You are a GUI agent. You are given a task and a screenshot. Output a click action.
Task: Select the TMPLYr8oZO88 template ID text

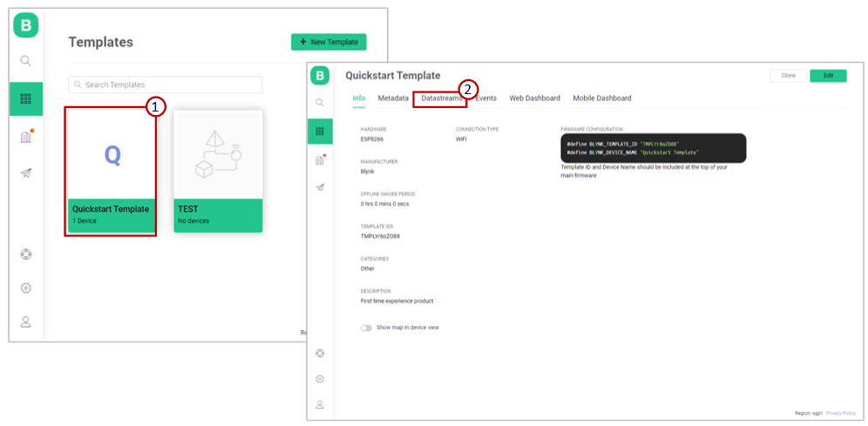pyautogui.click(x=380, y=236)
